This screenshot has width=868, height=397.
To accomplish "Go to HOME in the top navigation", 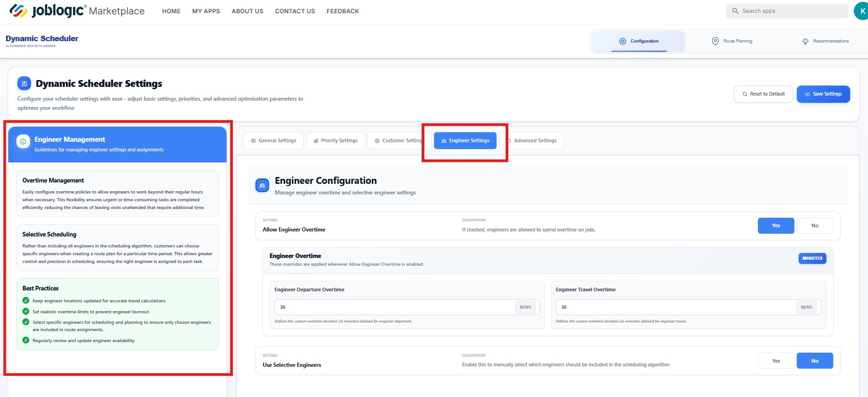I will point(171,11).
